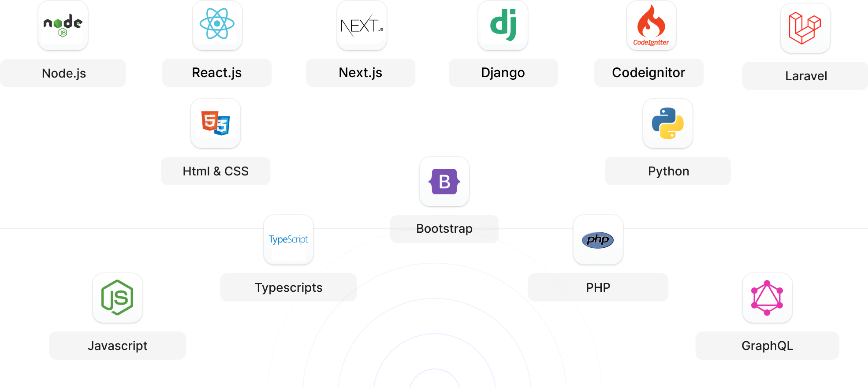Select the green JS hexagon icon
Viewport: 868px width, 387px height.
click(x=117, y=298)
